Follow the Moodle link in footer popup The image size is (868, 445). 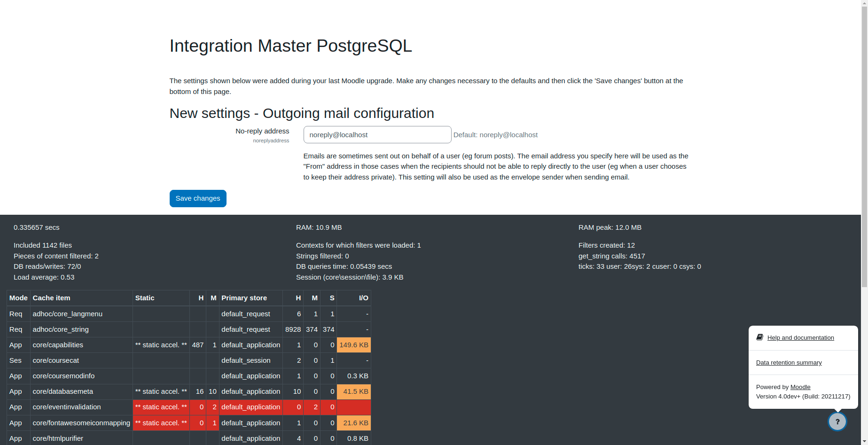coord(800,387)
